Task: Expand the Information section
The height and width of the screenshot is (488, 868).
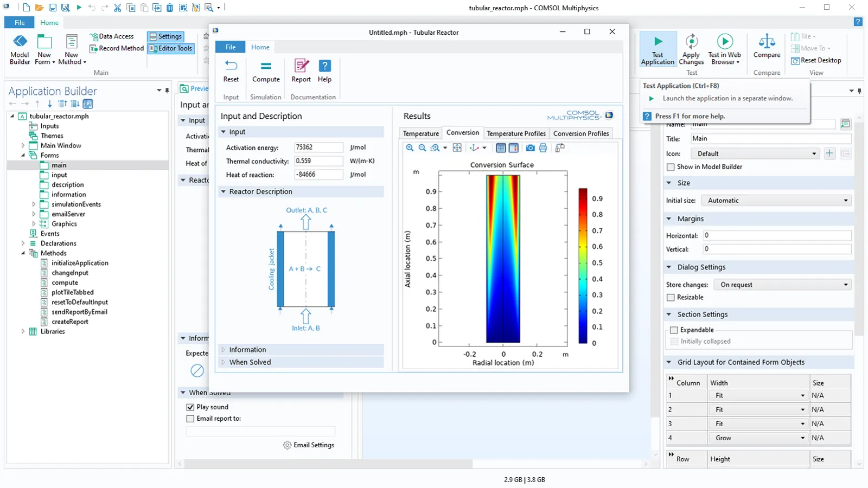Action: point(247,350)
